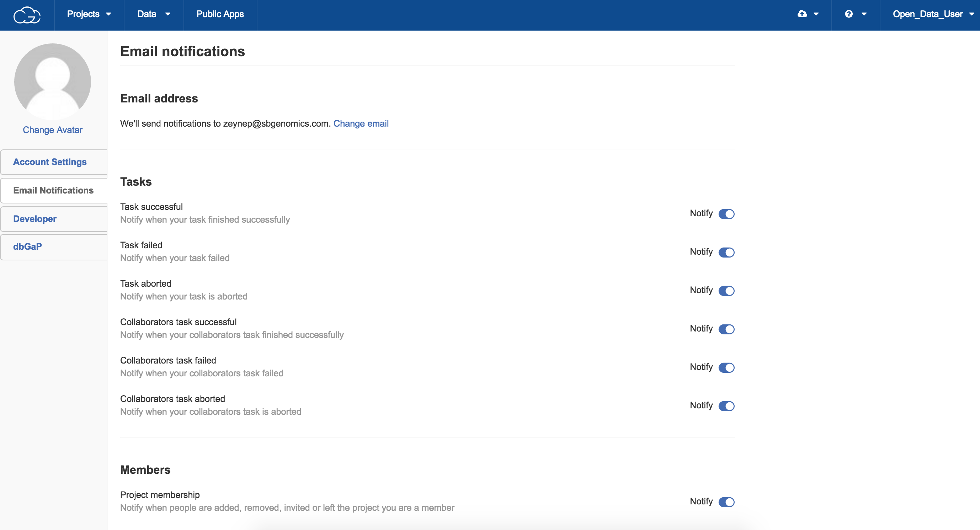
Task: Click the 'Task successful' label
Action: pyautogui.click(x=151, y=207)
